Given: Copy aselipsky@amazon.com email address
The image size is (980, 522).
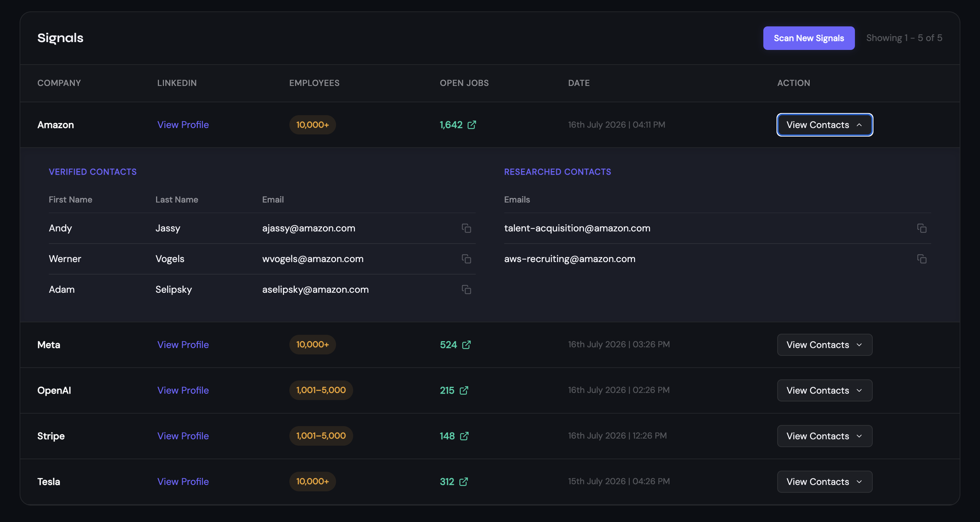Looking at the screenshot, I should point(466,290).
